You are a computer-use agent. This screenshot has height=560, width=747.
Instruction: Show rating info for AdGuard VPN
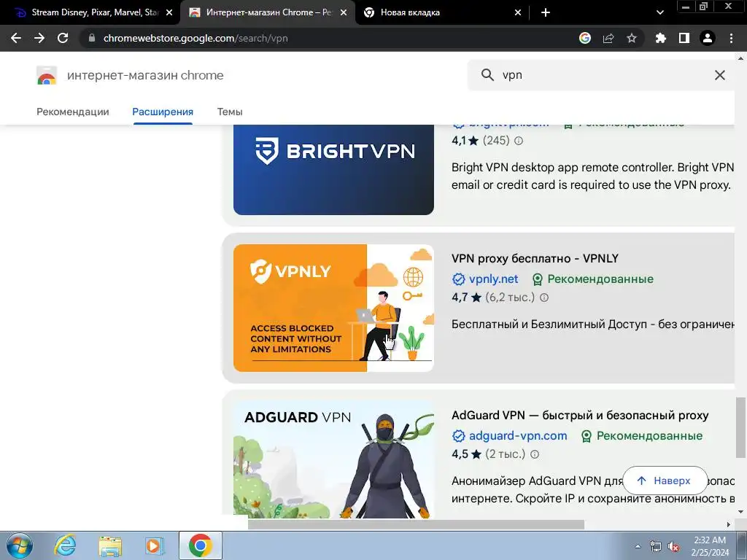click(x=535, y=454)
